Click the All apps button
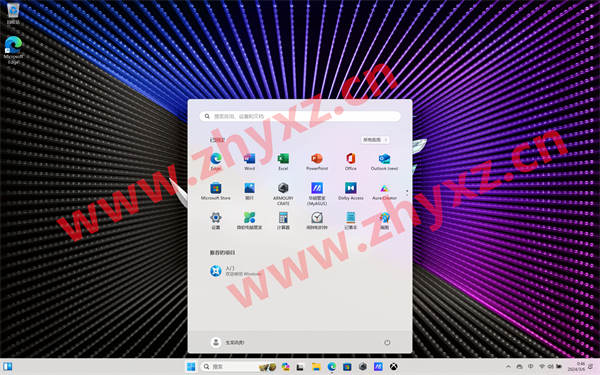600x375 pixels. point(375,140)
